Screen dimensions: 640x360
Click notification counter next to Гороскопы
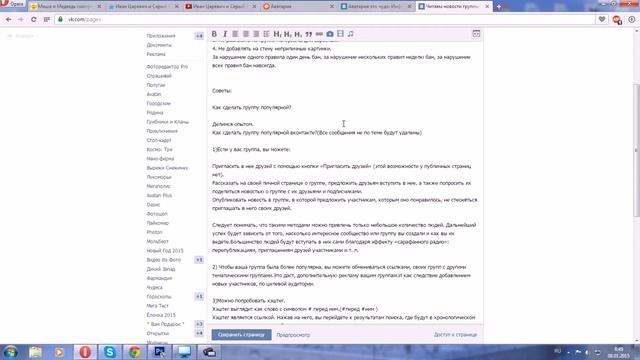tap(199, 297)
